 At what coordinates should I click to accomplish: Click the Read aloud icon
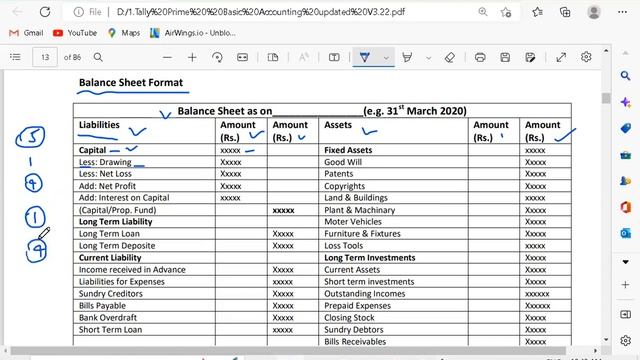pyautogui.click(x=303, y=58)
